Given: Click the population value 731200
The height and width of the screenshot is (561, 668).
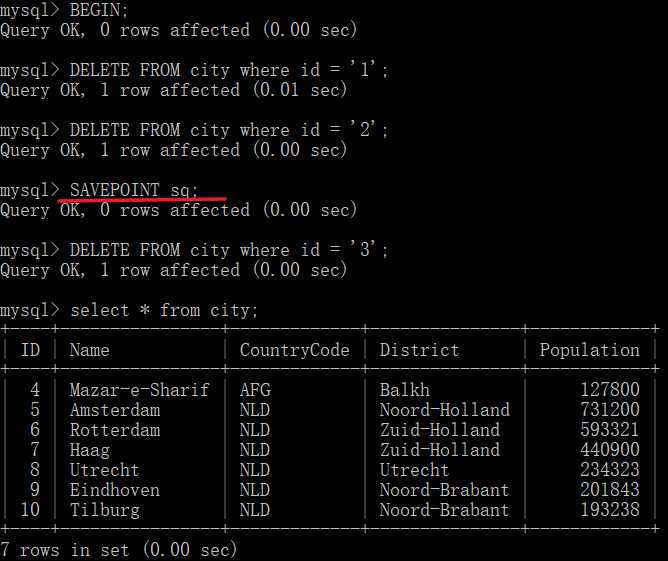Looking at the screenshot, I should 609,410.
